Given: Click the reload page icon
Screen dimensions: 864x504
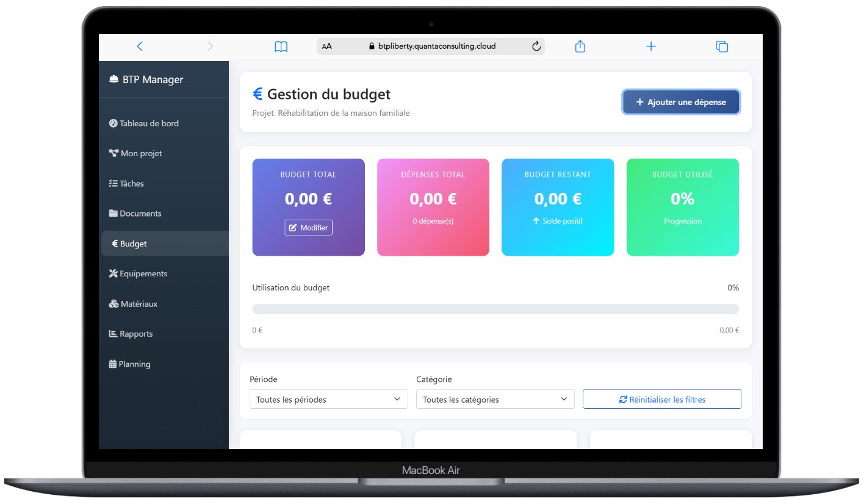Looking at the screenshot, I should (x=536, y=46).
